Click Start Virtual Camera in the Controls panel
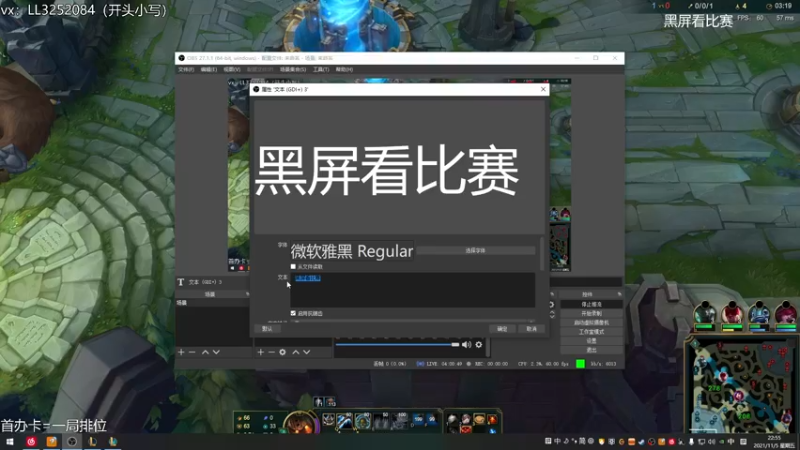 pyautogui.click(x=591, y=322)
